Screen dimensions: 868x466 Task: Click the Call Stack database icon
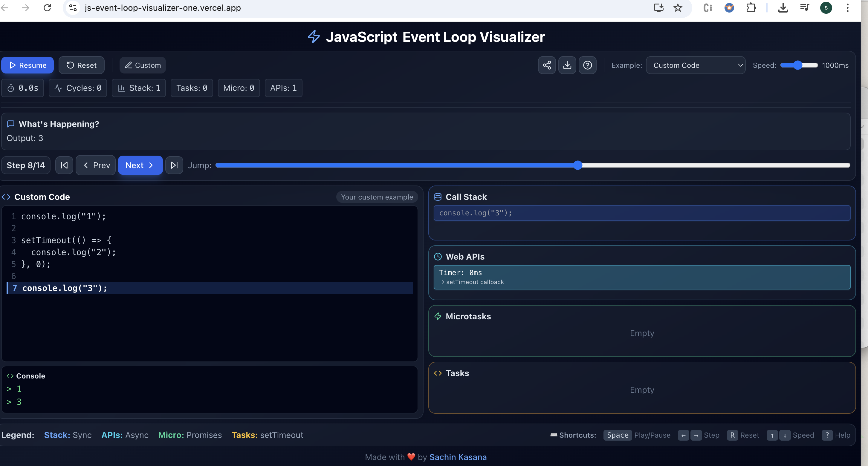coord(438,197)
